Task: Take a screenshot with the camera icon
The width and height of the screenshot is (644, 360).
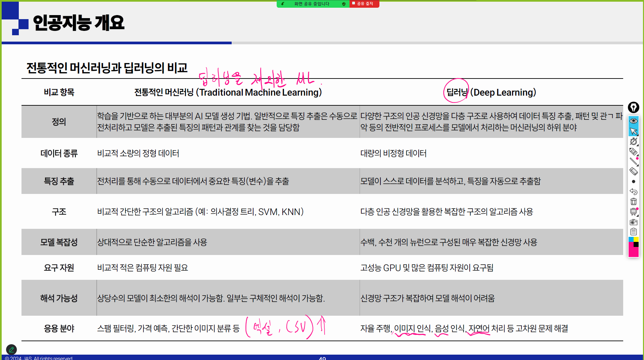Action: (x=633, y=222)
